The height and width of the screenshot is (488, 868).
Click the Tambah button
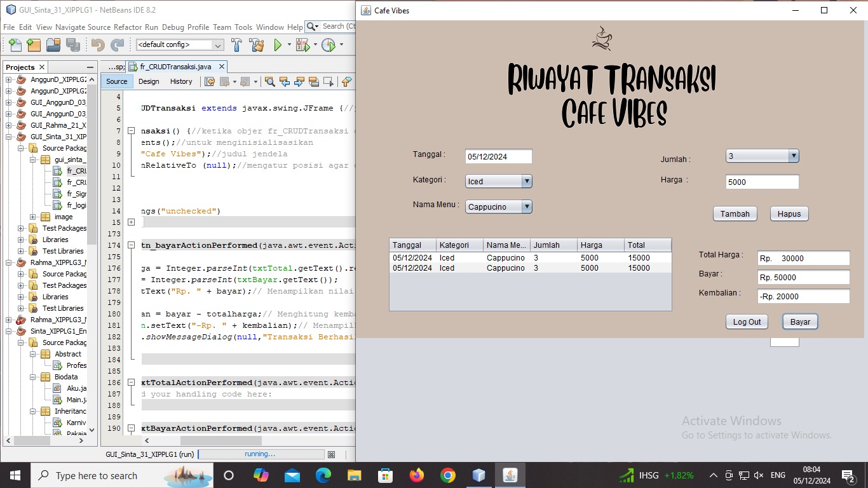(x=735, y=214)
